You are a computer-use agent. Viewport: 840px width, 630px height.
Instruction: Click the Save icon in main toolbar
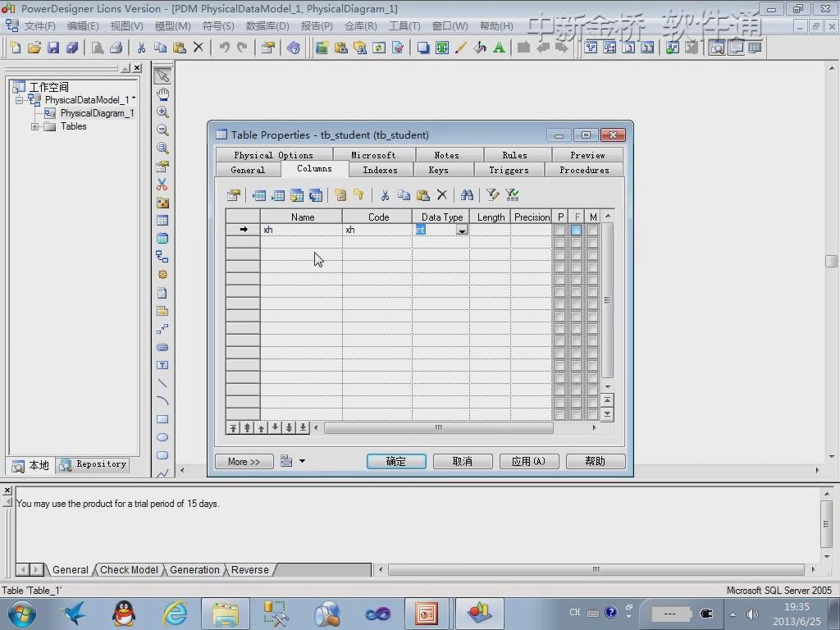[x=53, y=48]
